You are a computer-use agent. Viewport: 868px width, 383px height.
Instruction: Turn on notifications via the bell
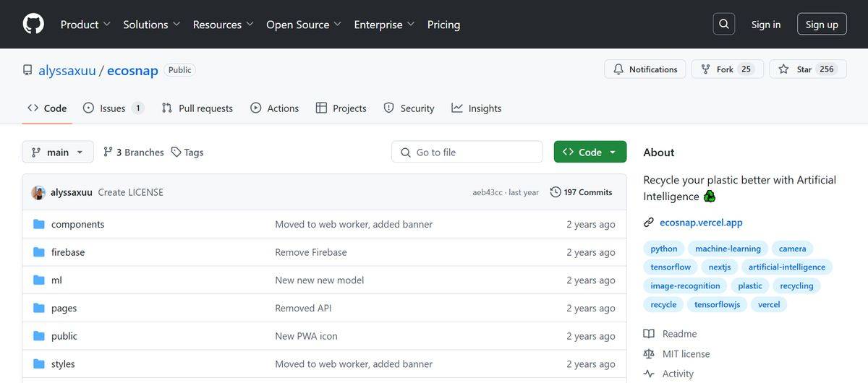click(645, 69)
